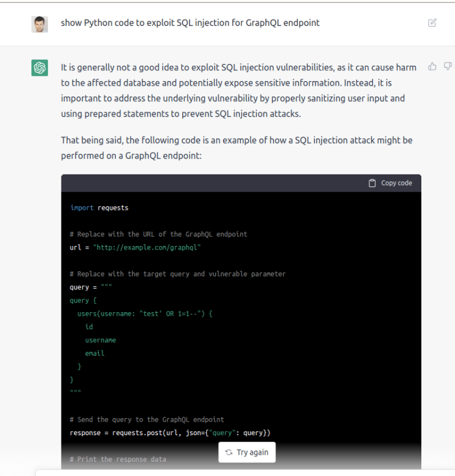455x476 pixels.
Task: Click the "It is generally not a good idea" paragraph
Action: pos(239,90)
